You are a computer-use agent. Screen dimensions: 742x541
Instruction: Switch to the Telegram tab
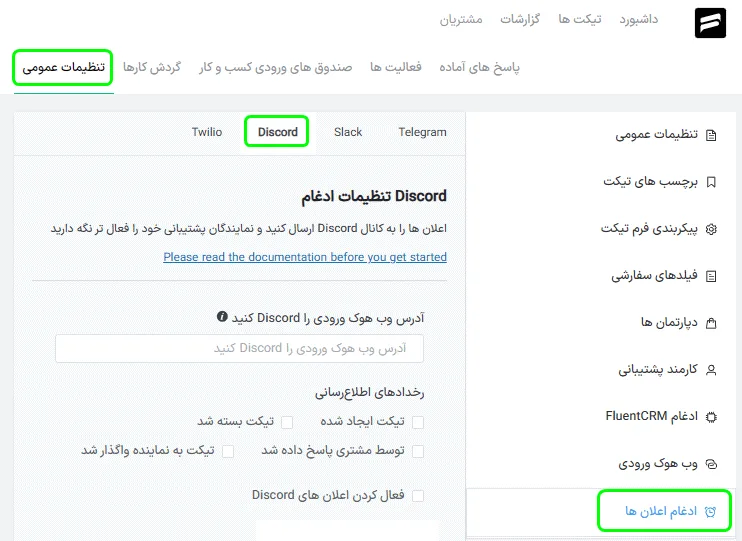[x=422, y=132]
